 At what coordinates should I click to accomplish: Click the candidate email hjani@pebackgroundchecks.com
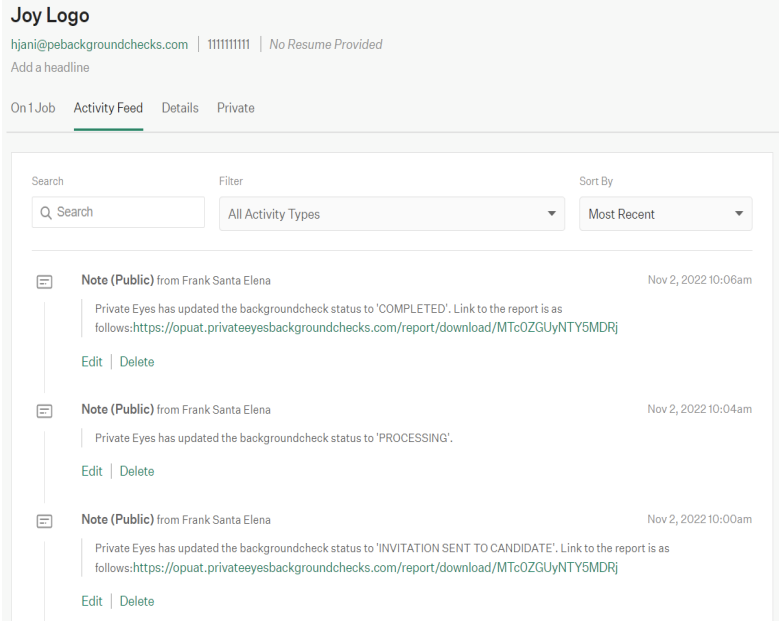(x=99, y=44)
